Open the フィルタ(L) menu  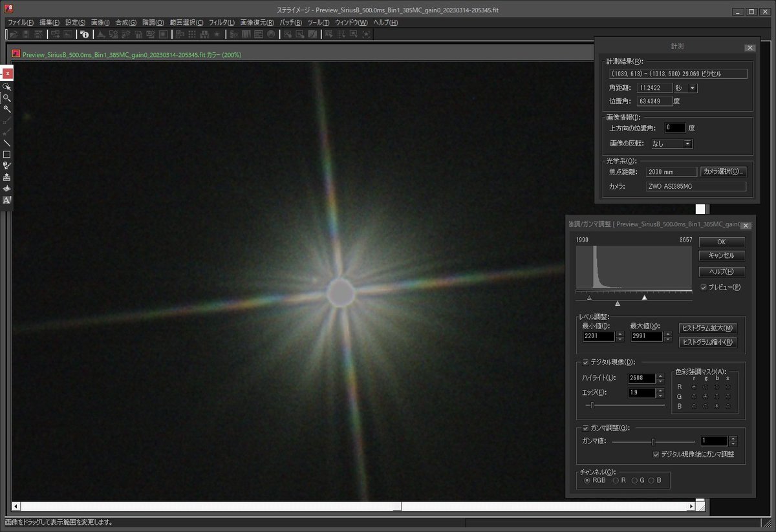click(x=222, y=23)
